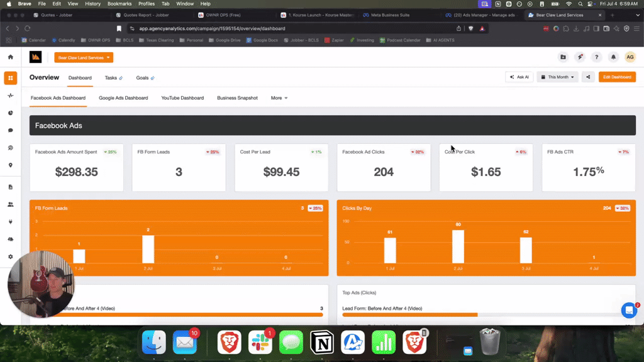Image resolution: width=644 pixels, height=362 pixels.
Task: Open the AG profile avatar menu
Action: (x=630, y=57)
